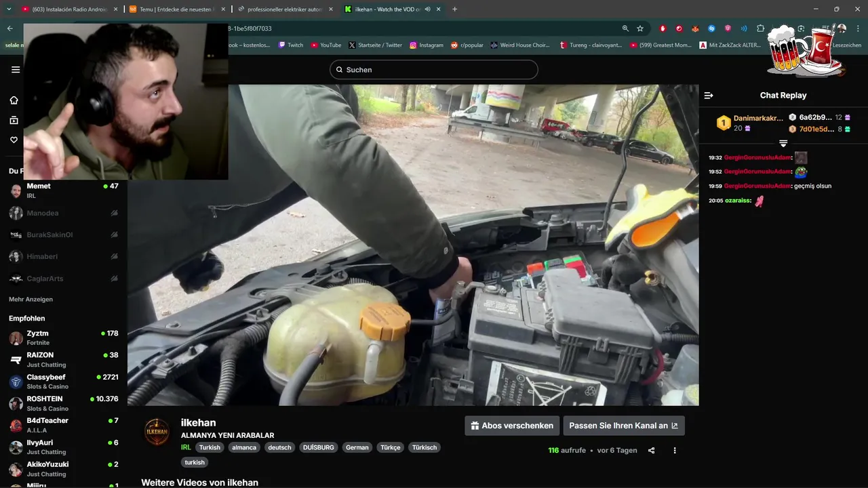868x488 pixels.
Task: Expand followed list with Mehr Anzeigen
Action: tap(31, 299)
